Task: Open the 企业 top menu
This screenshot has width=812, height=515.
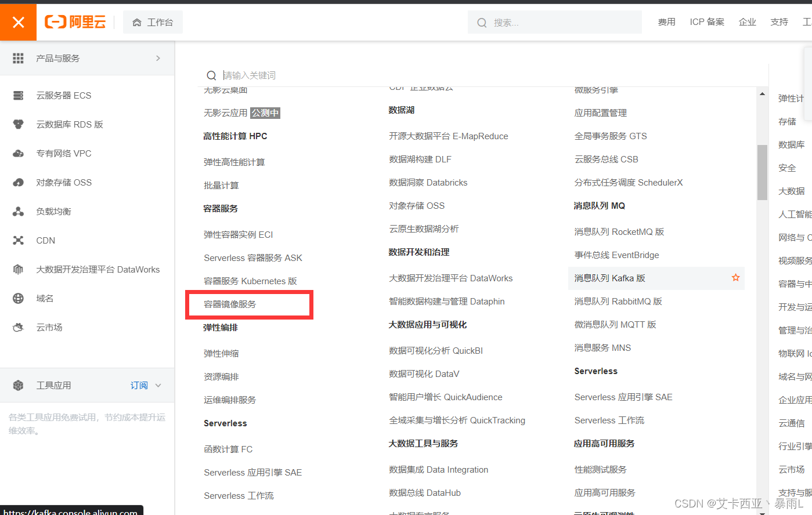Action: click(748, 22)
